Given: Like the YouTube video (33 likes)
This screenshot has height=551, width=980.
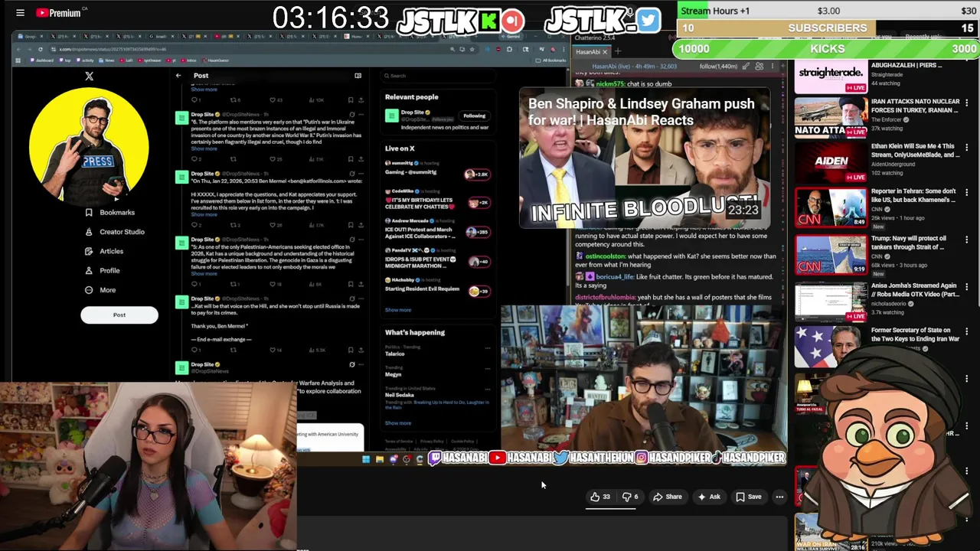Looking at the screenshot, I should coord(599,497).
